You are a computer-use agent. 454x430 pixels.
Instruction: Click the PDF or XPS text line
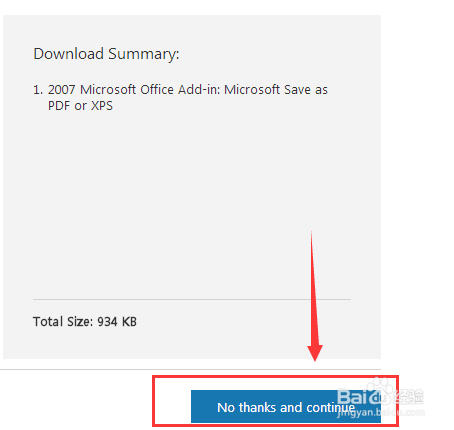[x=80, y=106]
